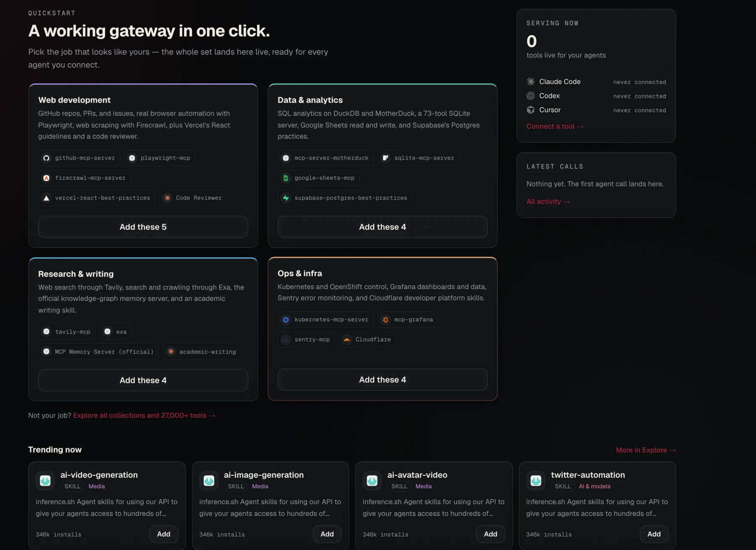This screenshot has height=550, width=756.
Task: Click the green Google Sheets icon
Action: coord(286,178)
